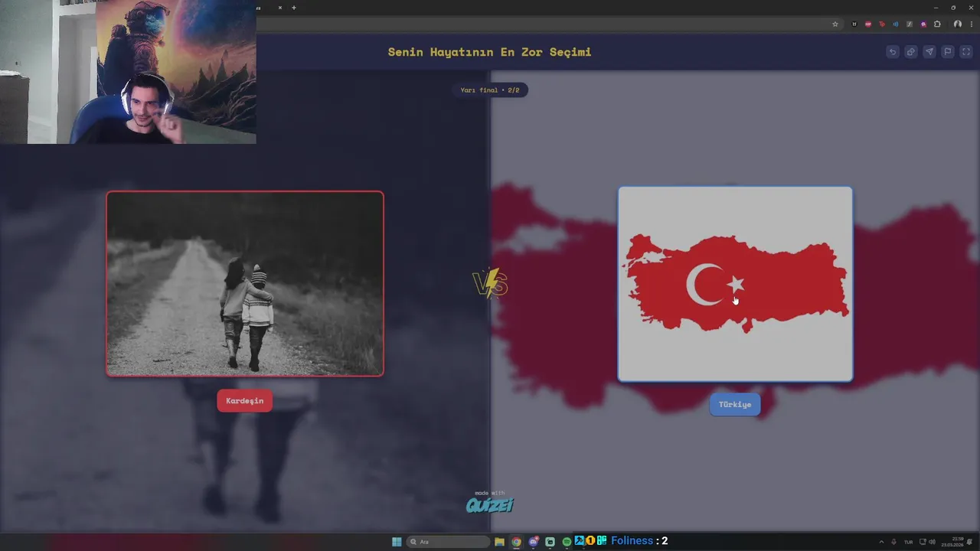Viewport: 980px width, 551px height.
Task: Open Chrome's three-dot menu
Action: tap(972, 24)
